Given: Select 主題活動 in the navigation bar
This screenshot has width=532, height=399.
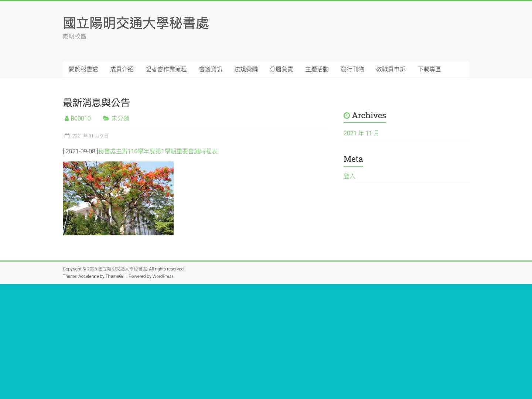Looking at the screenshot, I should pos(317,69).
